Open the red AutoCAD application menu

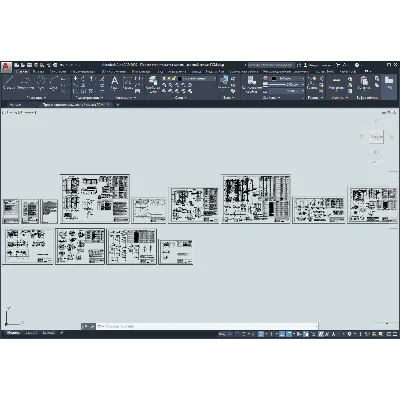6,67
